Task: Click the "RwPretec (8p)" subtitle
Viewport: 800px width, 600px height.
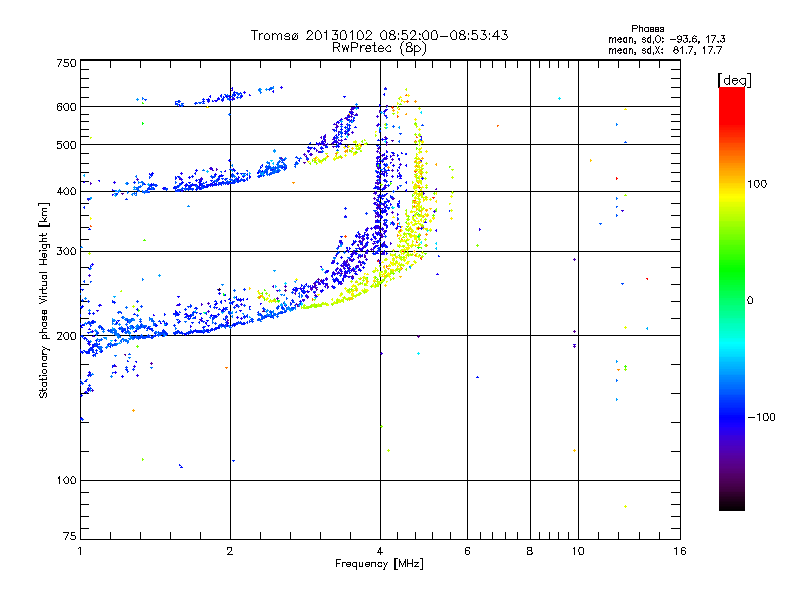Action: tap(379, 48)
